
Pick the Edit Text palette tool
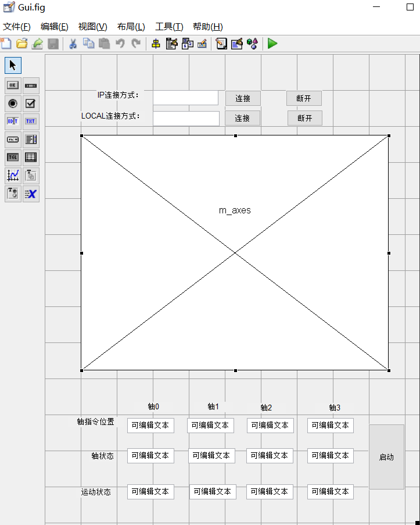13,121
